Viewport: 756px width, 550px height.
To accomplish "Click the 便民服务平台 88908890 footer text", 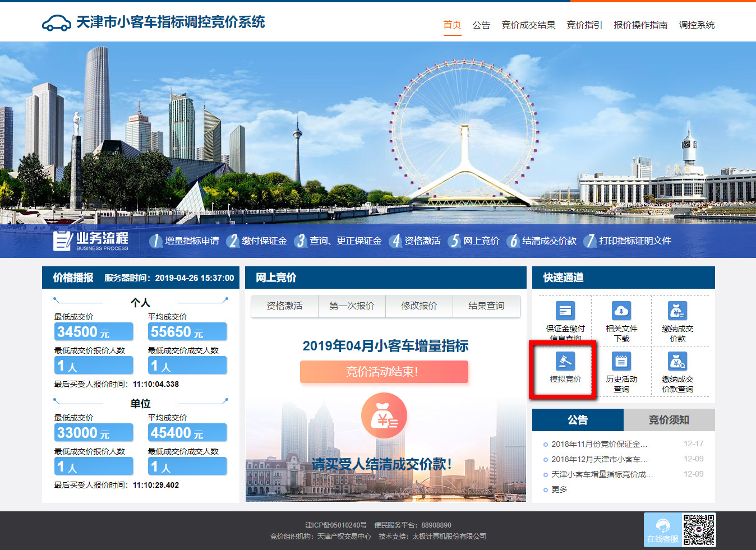I will point(413,525).
